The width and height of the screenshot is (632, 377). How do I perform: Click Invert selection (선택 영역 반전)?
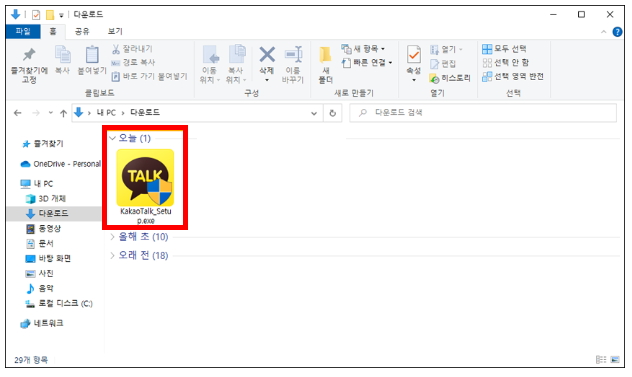tap(513, 76)
